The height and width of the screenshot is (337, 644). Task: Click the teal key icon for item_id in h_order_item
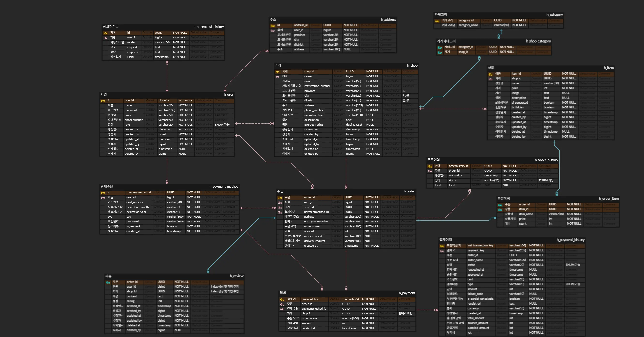[500, 210]
